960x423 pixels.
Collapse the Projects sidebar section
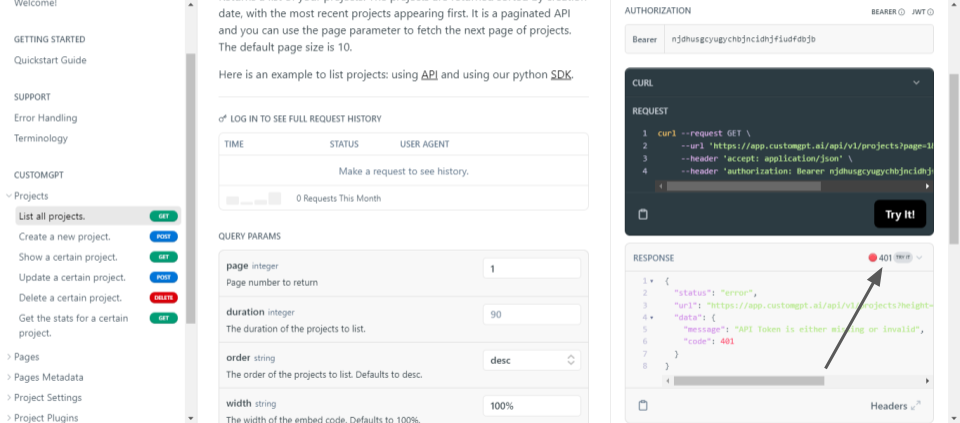click(x=10, y=196)
